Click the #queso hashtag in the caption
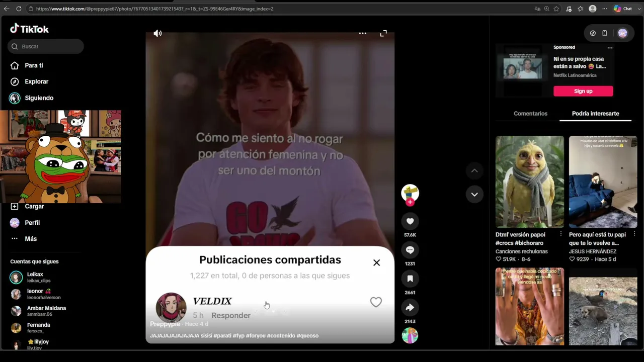644x362 pixels. (307, 336)
